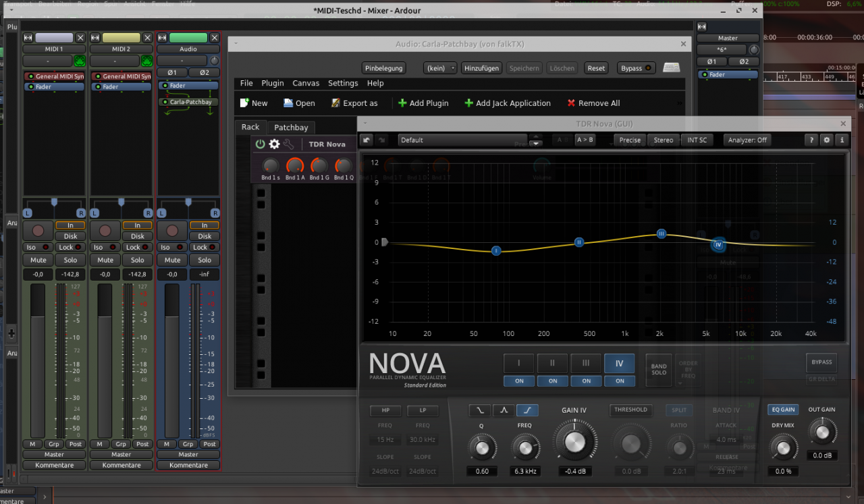Toggle Mute on the MIDI 1 strip
The height and width of the screenshot is (504, 864).
tap(38, 260)
